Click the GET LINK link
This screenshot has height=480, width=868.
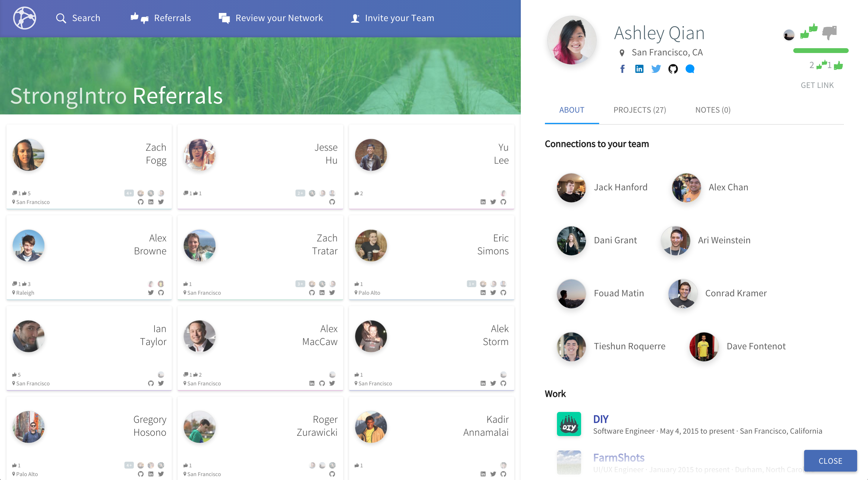coord(817,85)
